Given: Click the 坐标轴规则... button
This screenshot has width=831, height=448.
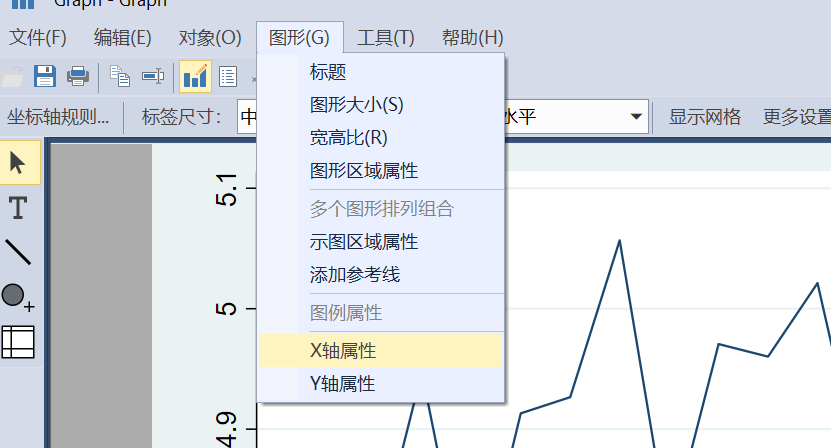Looking at the screenshot, I should 58,117.
